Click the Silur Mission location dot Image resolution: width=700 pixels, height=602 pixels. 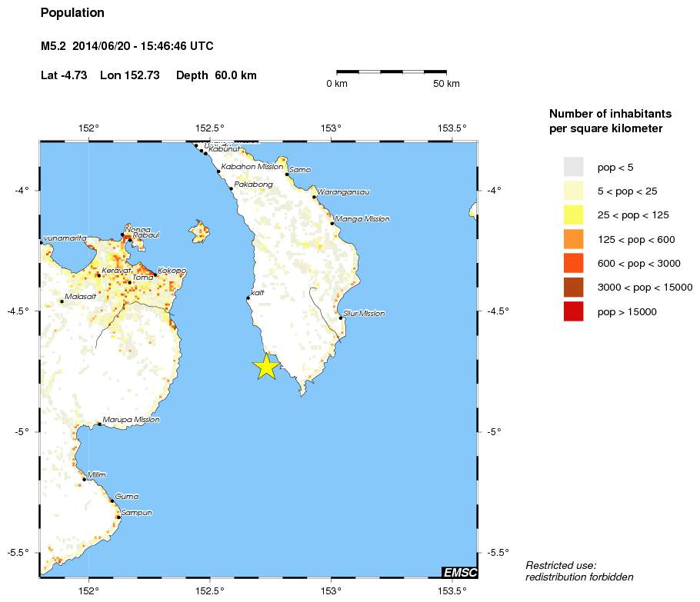tap(341, 318)
